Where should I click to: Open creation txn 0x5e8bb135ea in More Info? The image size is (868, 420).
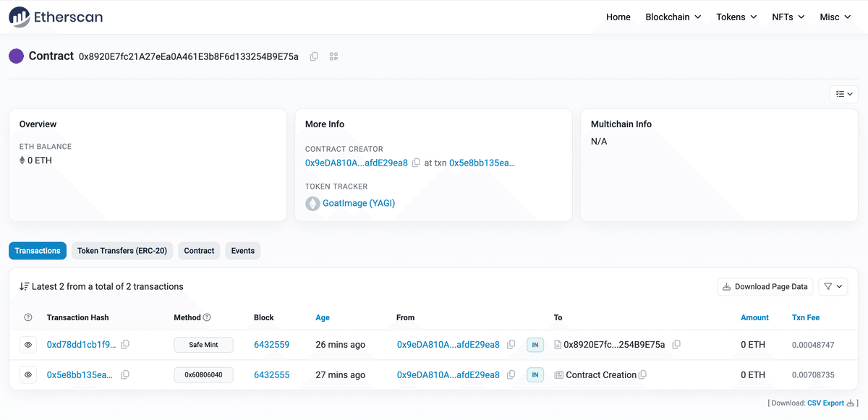point(482,163)
